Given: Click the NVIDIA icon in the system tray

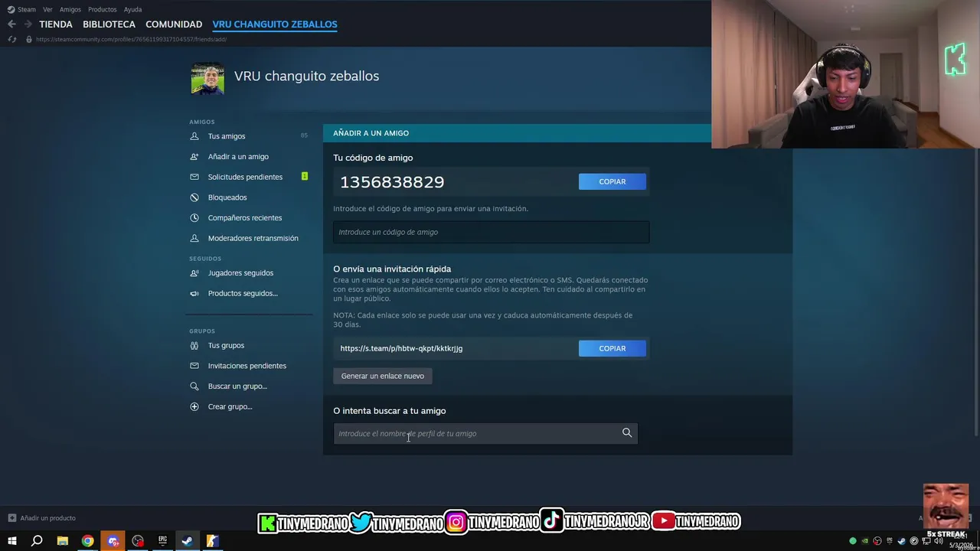Looking at the screenshot, I should point(865,541).
